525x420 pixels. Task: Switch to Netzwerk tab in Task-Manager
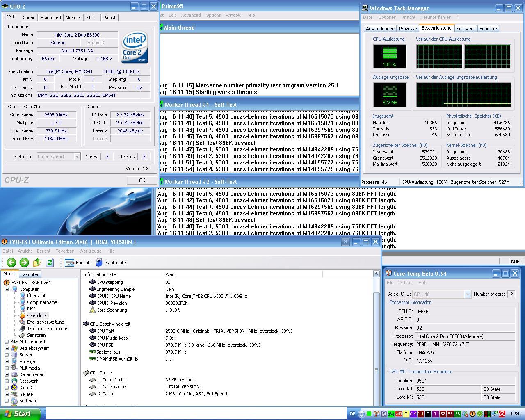coord(465,29)
